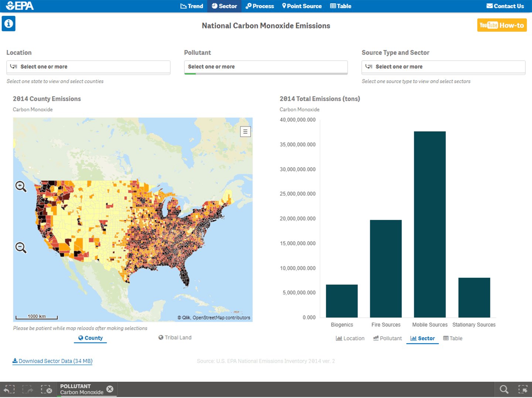Remove the Carbon Monoxide pollutant selection
The width and height of the screenshot is (532, 398).
pos(110,389)
